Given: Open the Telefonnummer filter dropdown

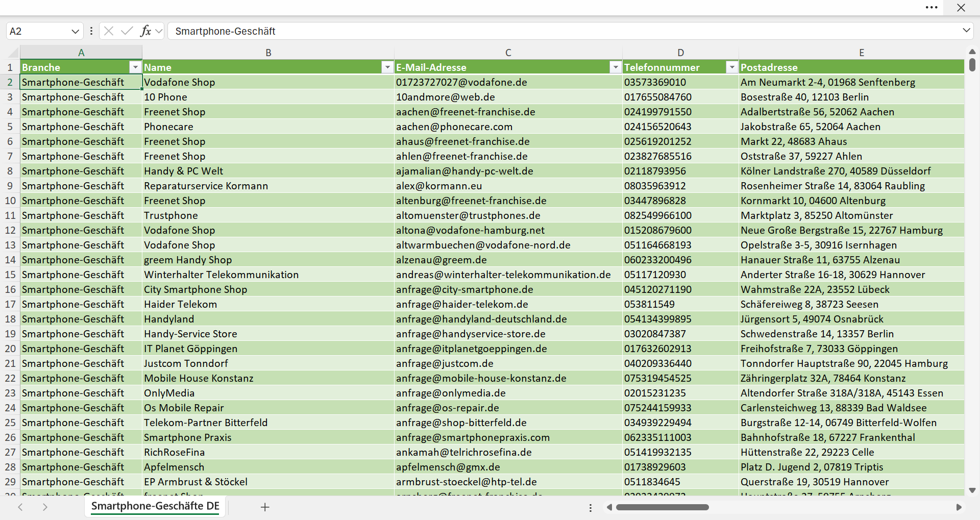Looking at the screenshot, I should tap(732, 67).
